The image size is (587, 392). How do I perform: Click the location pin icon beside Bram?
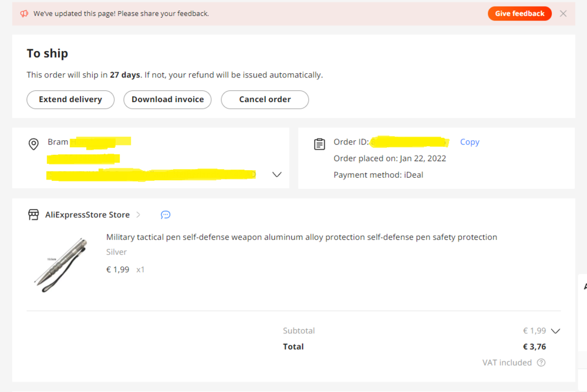pyautogui.click(x=34, y=144)
